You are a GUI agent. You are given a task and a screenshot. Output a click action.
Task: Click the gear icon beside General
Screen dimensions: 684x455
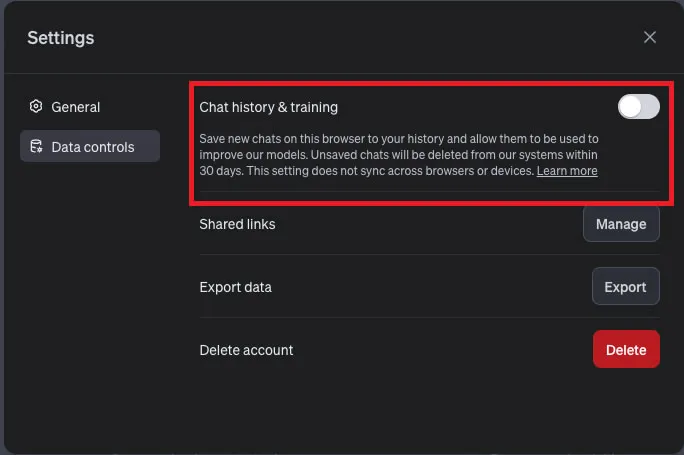[36, 107]
